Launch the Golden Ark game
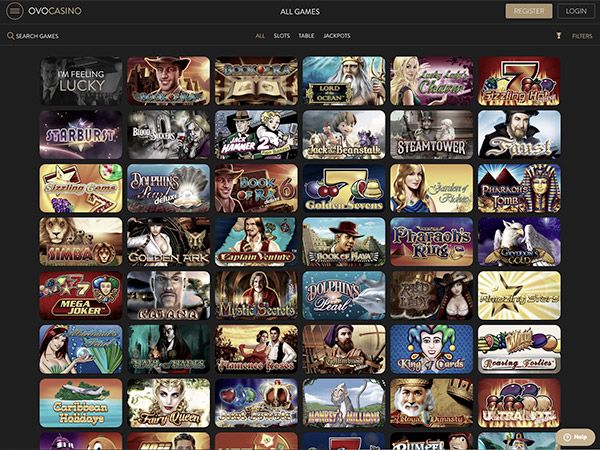Viewport: 600px width, 450px height. [x=169, y=242]
